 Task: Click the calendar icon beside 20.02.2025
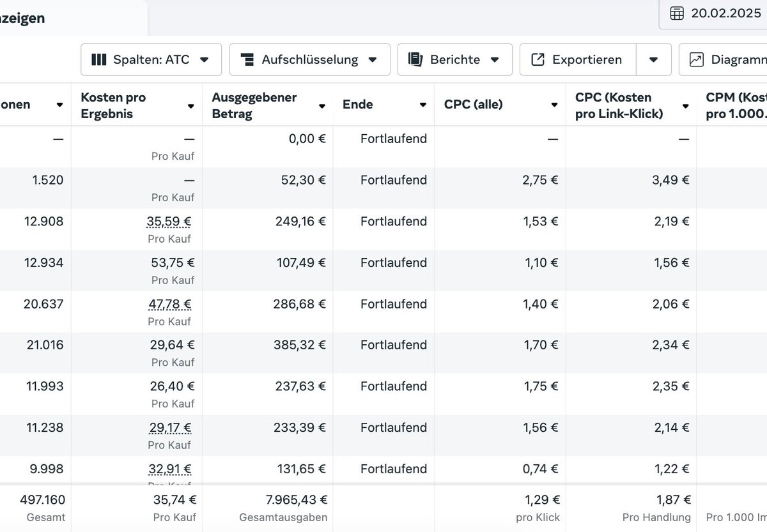pyautogui.click(x=676, y=13)
